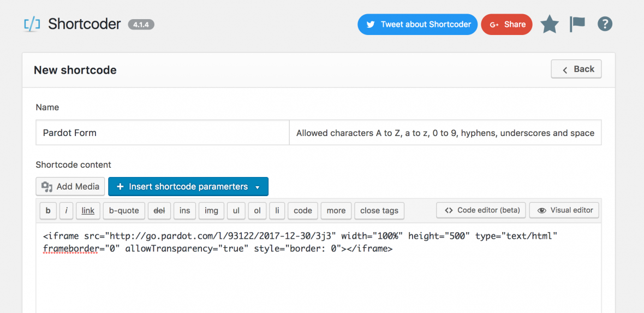Apply italic with the i button
The height and width of the screenshot is (313, 644).
[x=66, y=211]
